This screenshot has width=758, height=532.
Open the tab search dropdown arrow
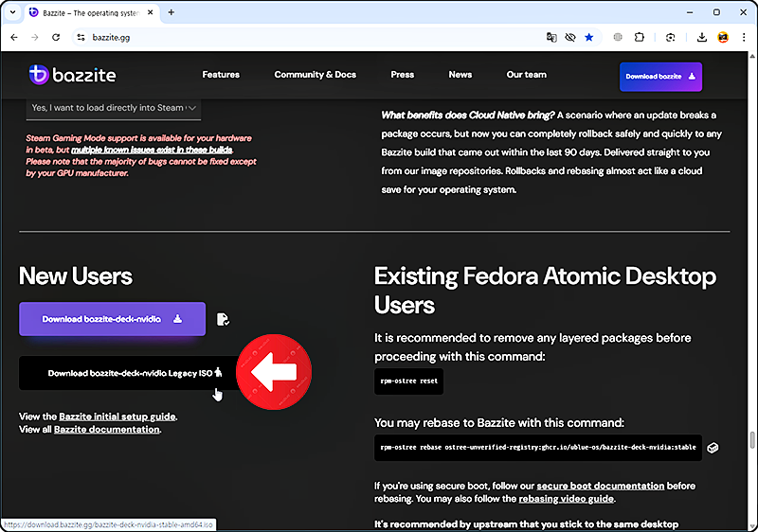[x=12, y=12]
